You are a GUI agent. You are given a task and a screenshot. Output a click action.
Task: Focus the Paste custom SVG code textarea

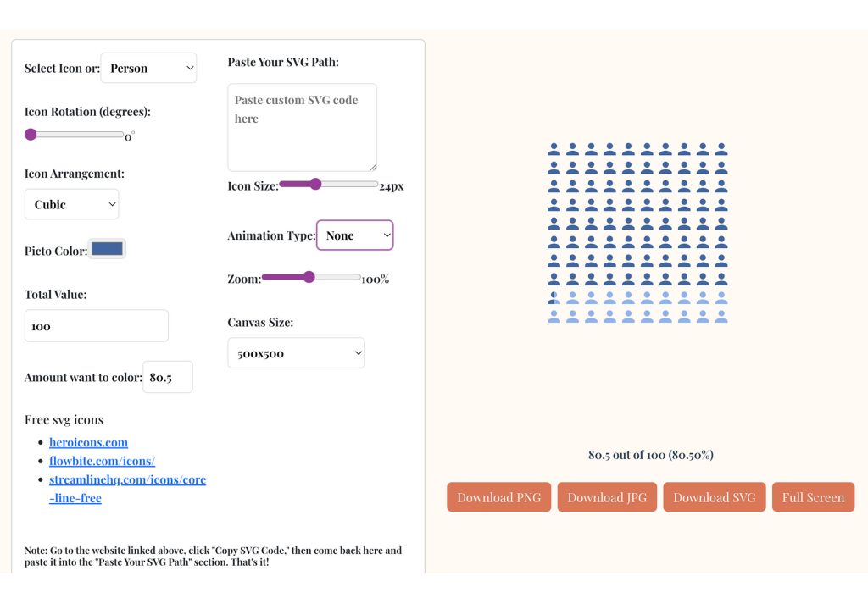303,128
